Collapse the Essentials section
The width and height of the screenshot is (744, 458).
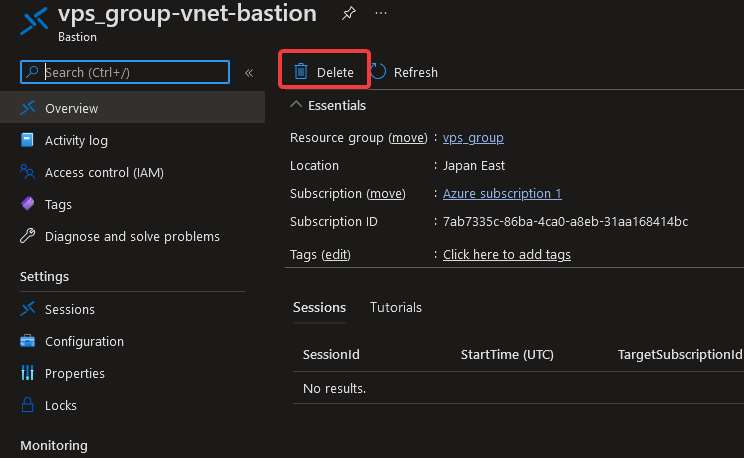(296, 105)
